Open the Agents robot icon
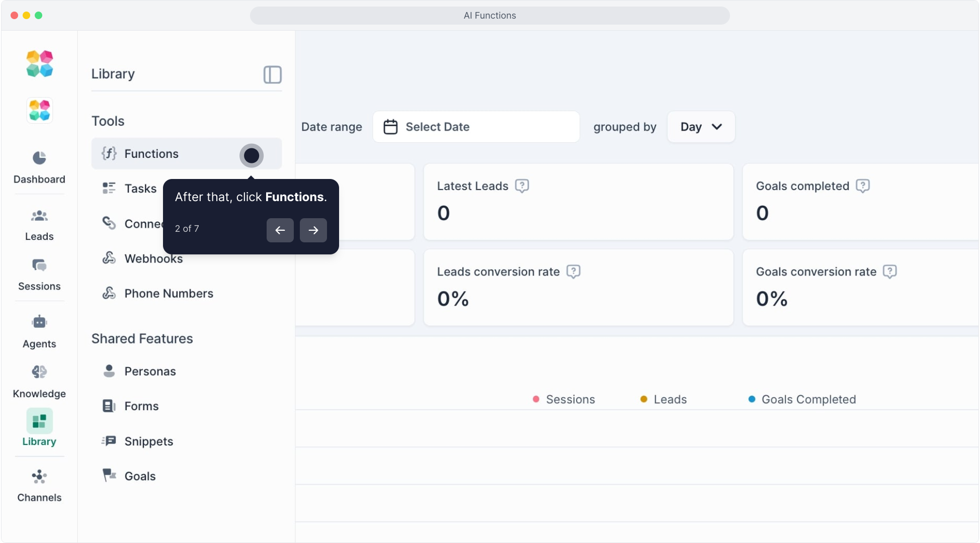The height and width of the screenshot is (543, 980). tap(39, 322)
